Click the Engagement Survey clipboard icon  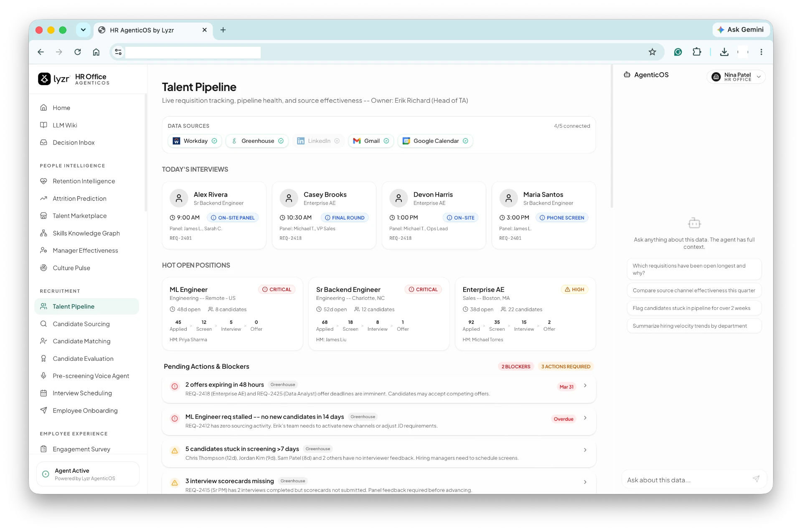coord(43,449)
